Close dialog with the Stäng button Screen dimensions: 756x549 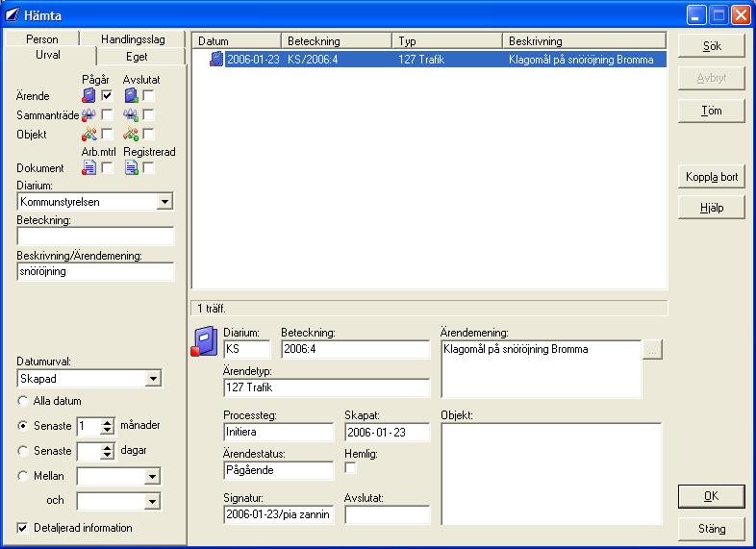[x=711, y=529]
